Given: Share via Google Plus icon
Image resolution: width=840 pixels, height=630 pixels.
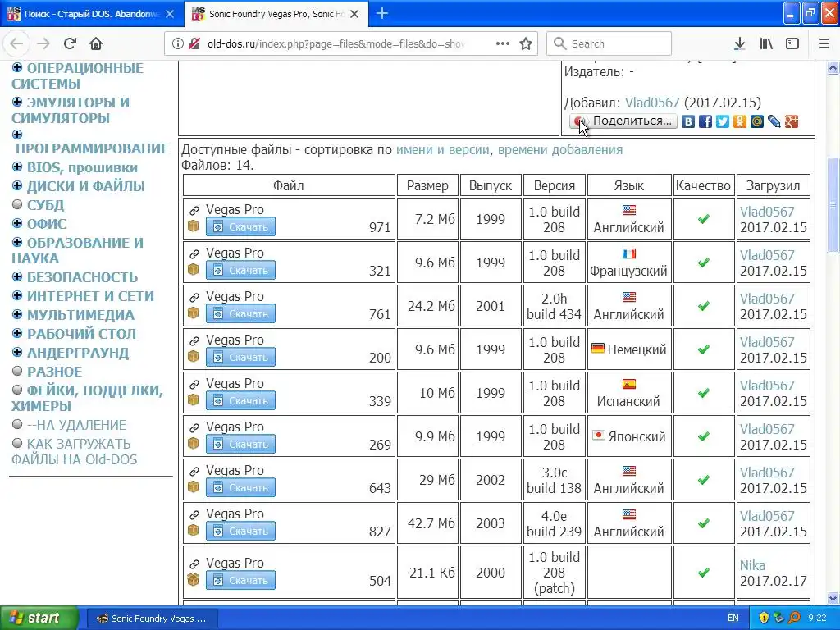Looking at the screenshot, I should click(792, 121).
